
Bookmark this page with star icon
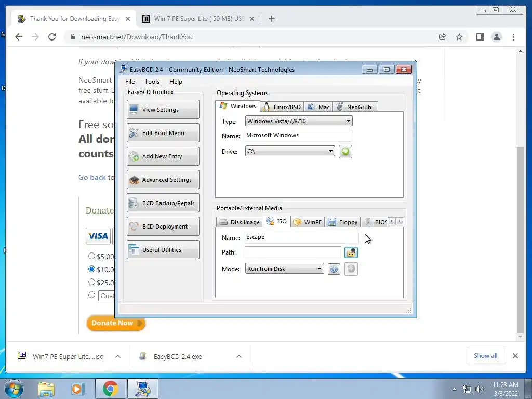459,37
